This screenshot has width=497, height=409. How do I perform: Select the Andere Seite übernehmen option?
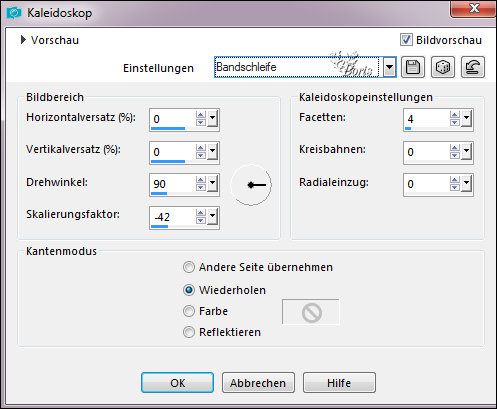pos(189,267)
